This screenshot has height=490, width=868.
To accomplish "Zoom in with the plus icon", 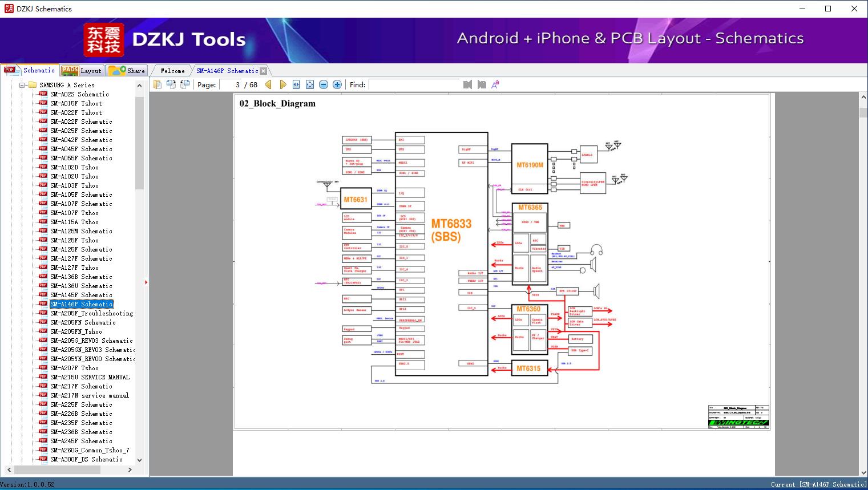I will pyautogui.click(x=337, y=84).
